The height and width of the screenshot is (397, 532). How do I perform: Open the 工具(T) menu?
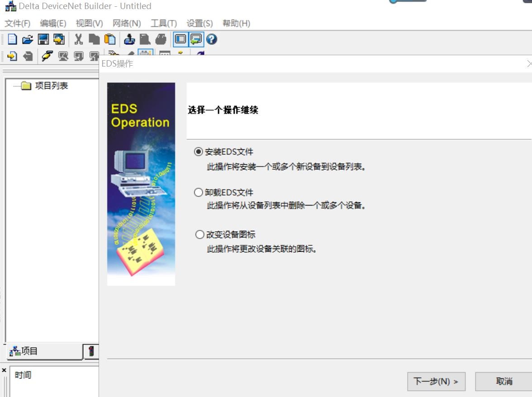pos(163,23)
